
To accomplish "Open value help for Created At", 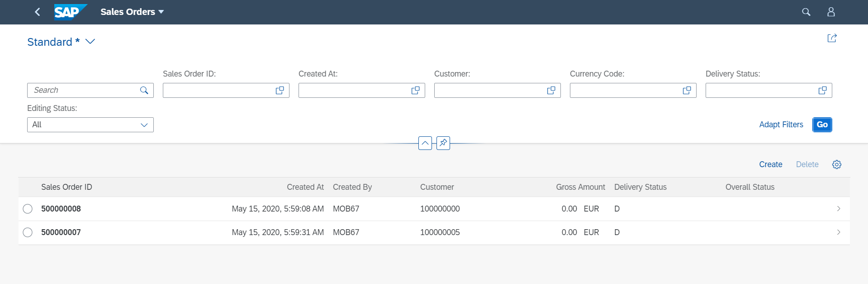I will point(416,90).
